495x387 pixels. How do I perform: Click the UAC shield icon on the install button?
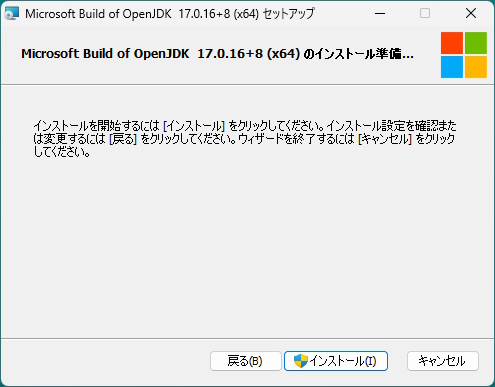tap(301, 361)
